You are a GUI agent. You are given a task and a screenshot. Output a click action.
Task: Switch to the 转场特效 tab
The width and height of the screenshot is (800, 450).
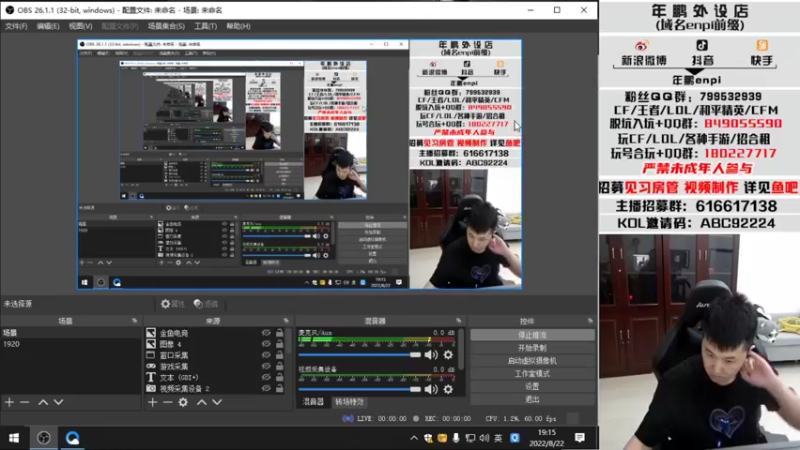pyautogui.click(x=349, y=402)
